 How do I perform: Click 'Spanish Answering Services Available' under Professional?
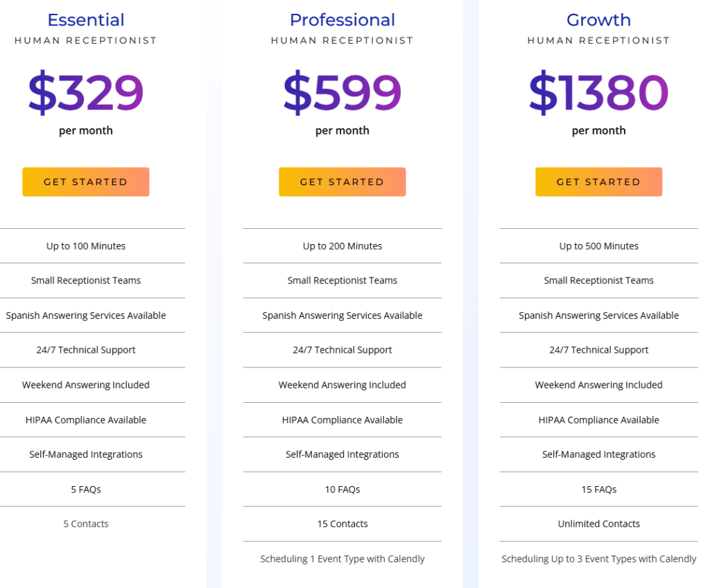[x=342, y=315]
